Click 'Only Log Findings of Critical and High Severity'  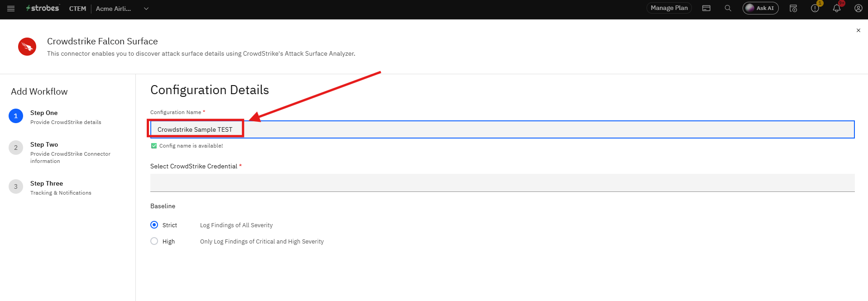click(x=262, y=241)
